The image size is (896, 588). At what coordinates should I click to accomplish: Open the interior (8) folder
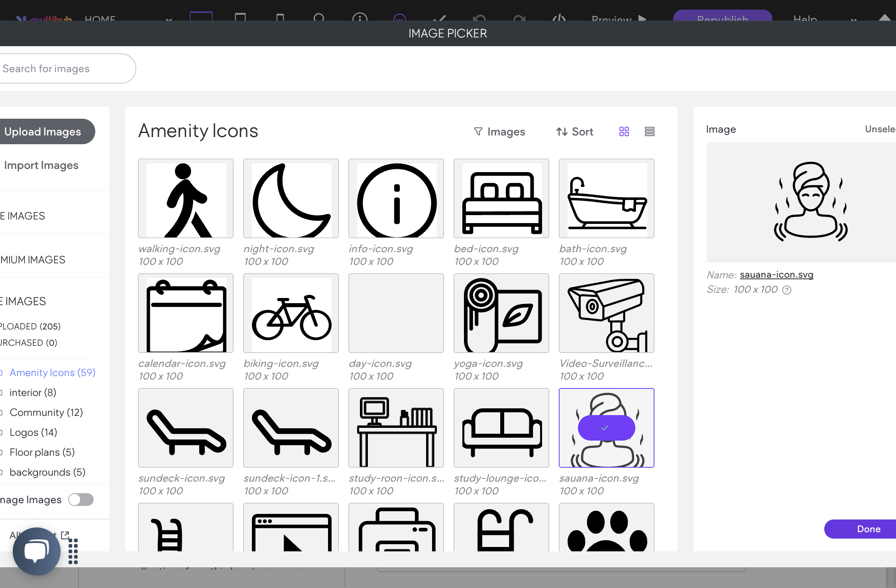pyautogui.click(x=33, y=392)
